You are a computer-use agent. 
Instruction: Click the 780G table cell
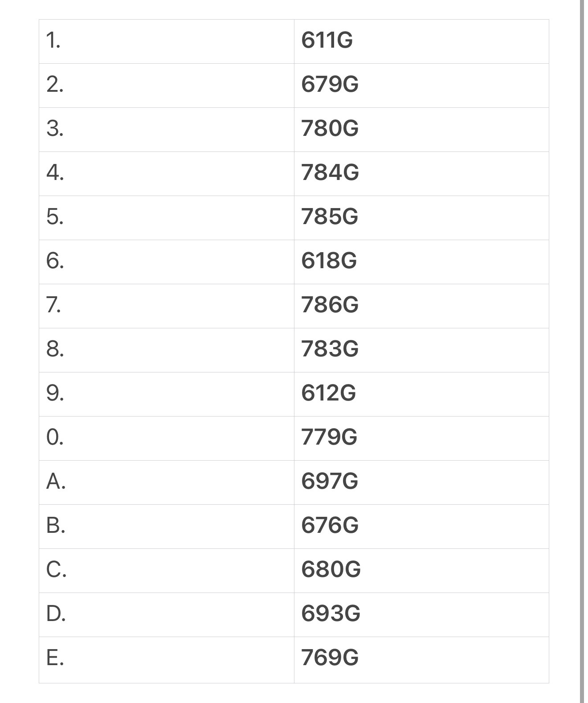pos(421,129)
